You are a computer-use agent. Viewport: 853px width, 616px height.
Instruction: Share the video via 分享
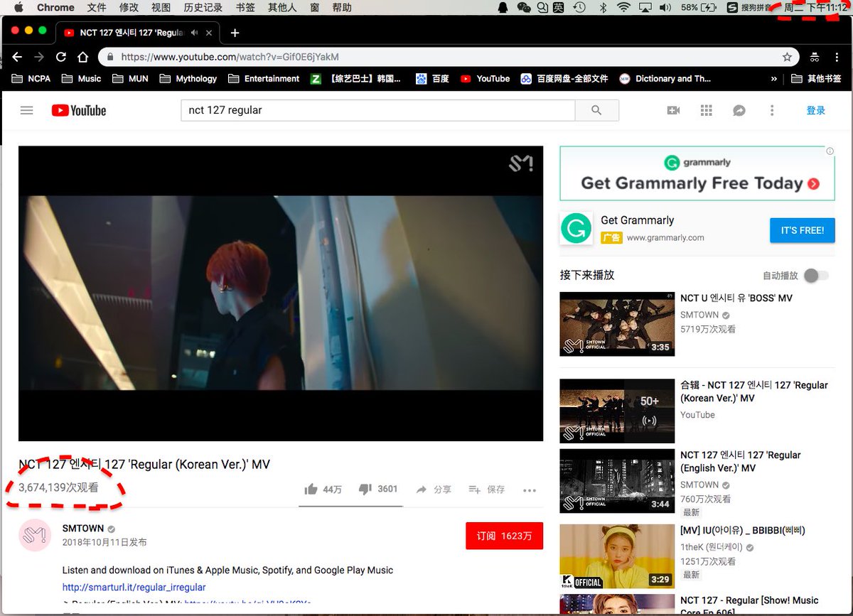434,490
